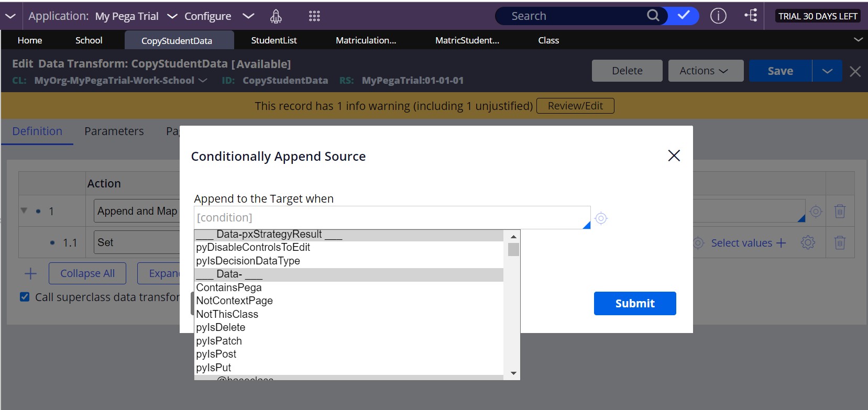The width and height of the screenshot is (868, 410).
Task: Collapse row 1 with the triangle expander
Action: (24, 210)
